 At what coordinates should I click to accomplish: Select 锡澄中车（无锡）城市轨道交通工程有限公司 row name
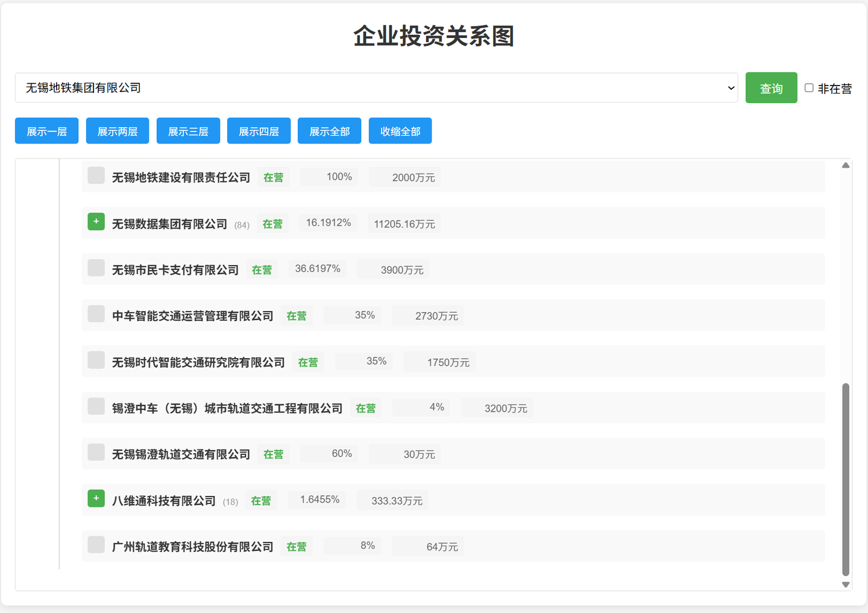point(227,408)
